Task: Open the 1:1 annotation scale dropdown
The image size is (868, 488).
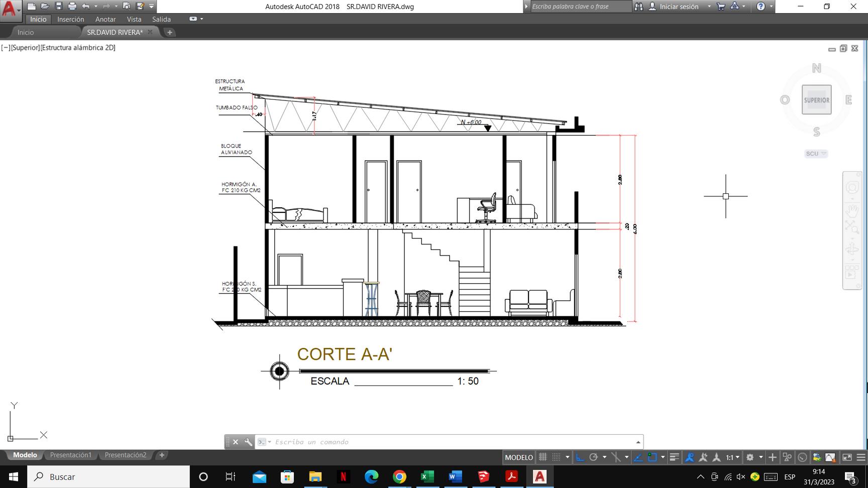Action: (732, 457)
